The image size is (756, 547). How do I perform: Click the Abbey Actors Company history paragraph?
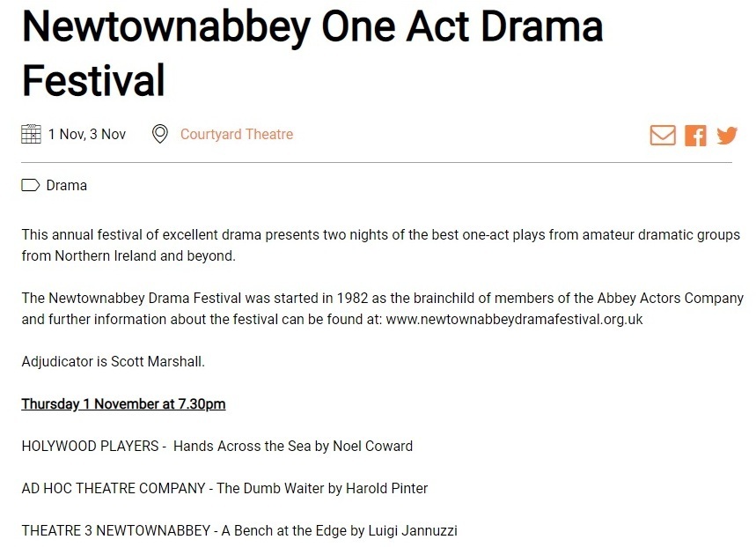coord(383,308)
